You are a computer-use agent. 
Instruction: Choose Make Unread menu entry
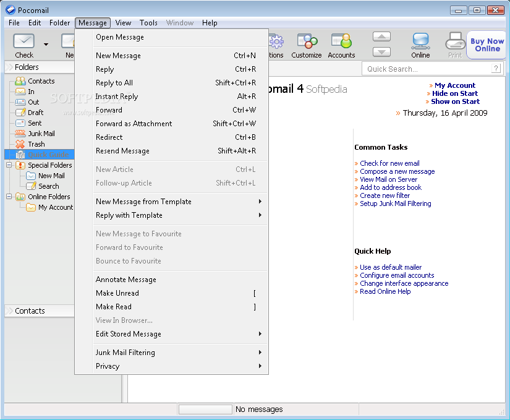point(181,293)
